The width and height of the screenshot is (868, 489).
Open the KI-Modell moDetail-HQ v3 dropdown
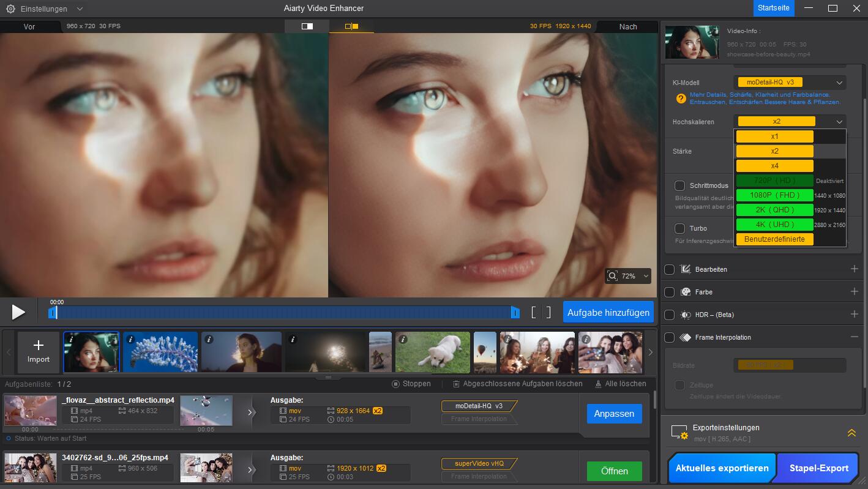(790, 82)
